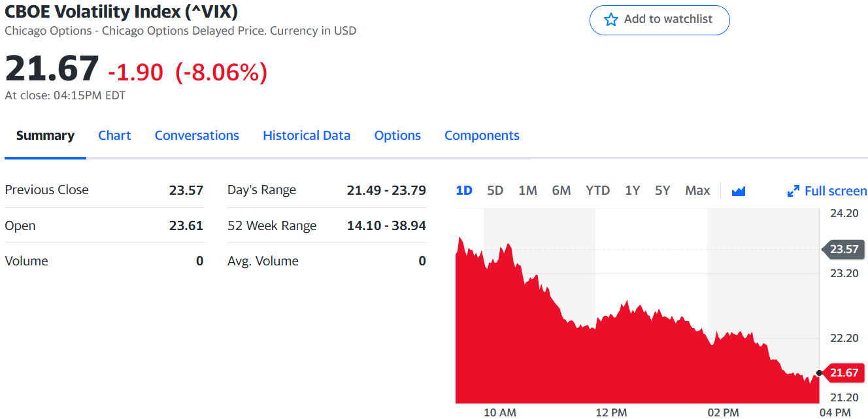This screenshot has width=868, height=419.
Task: Click the 23.57 previous close chart label
Action: pos(843,249)
